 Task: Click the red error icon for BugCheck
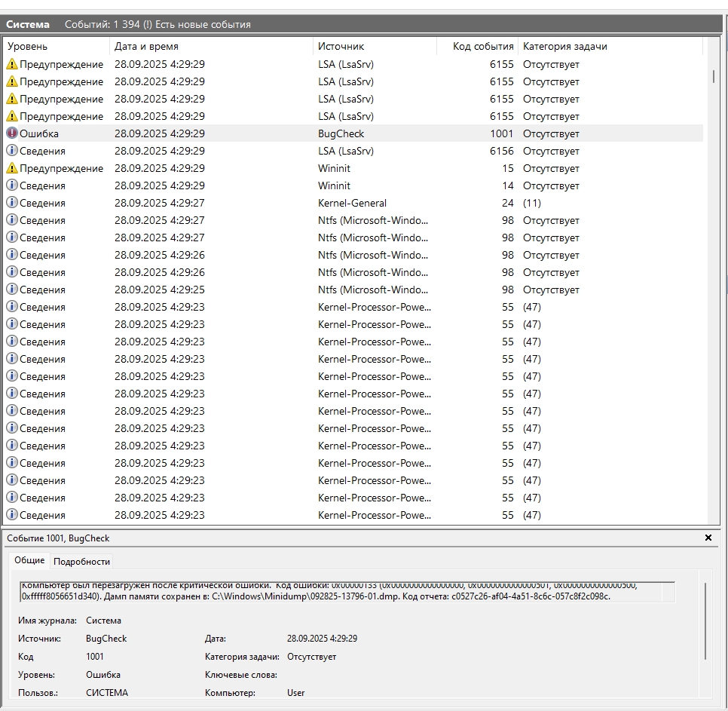(x=11, y=133)
